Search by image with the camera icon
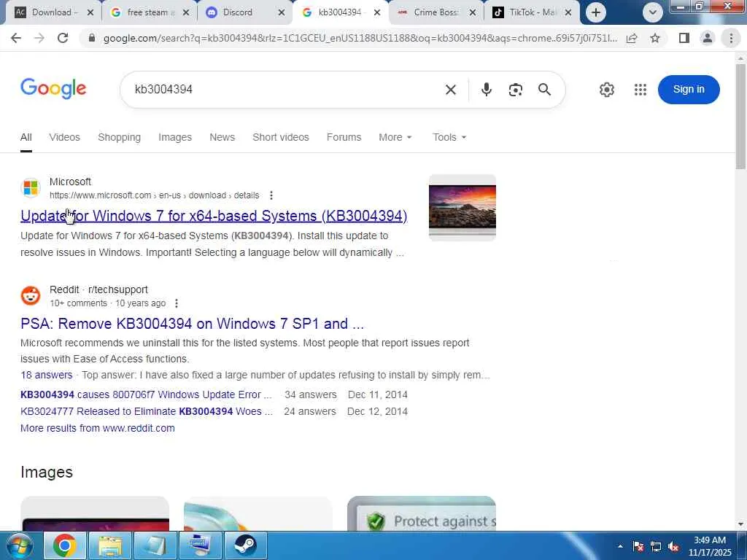The height and width of the screenshot is (560, 747). 516,90
